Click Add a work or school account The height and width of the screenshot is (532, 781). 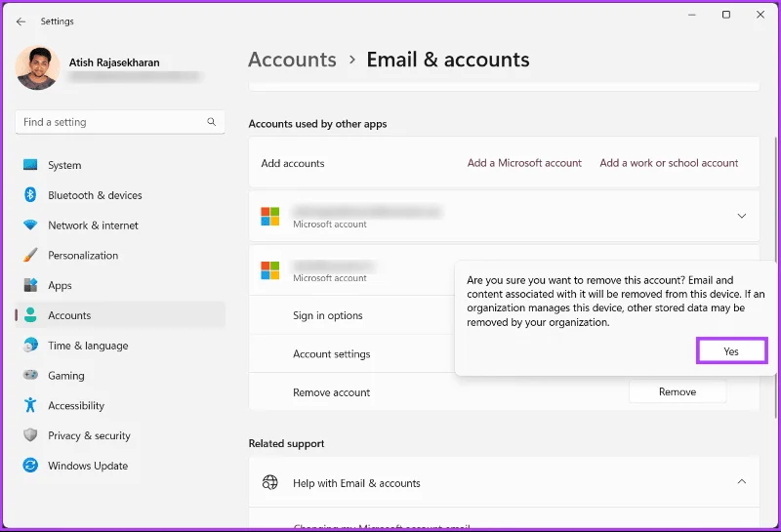[x=669, y=163]
